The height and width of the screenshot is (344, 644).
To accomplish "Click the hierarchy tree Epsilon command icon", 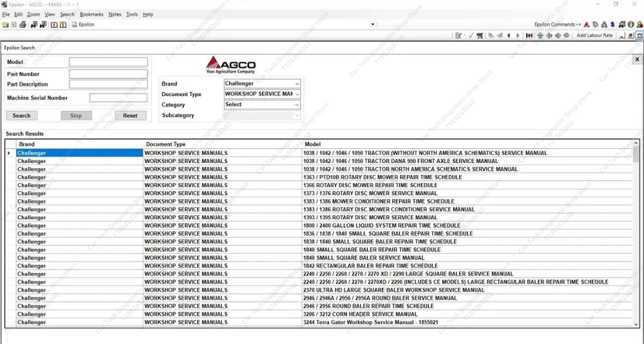I will [x=604, y=24].
